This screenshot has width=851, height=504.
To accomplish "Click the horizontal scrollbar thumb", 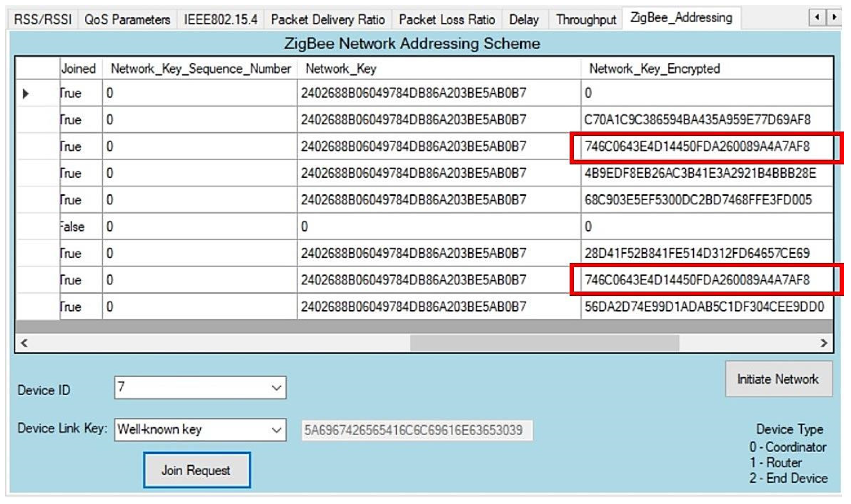I will 544,343.
